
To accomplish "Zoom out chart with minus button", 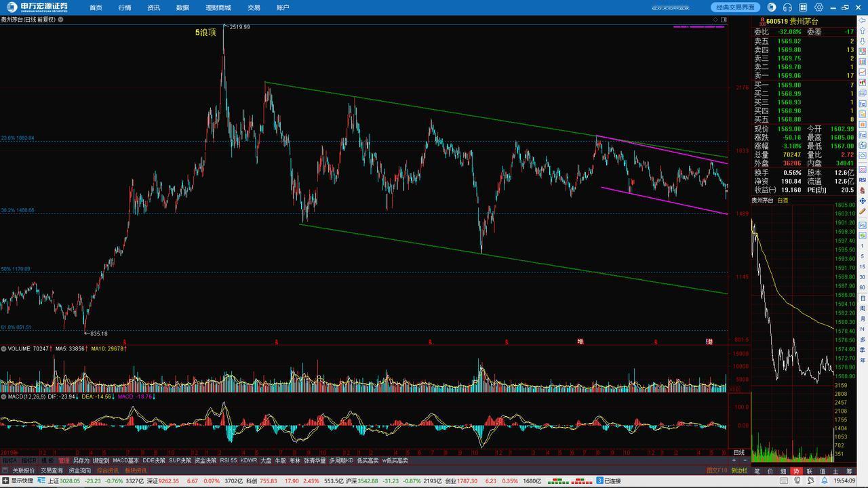I will tap(745, 460).
